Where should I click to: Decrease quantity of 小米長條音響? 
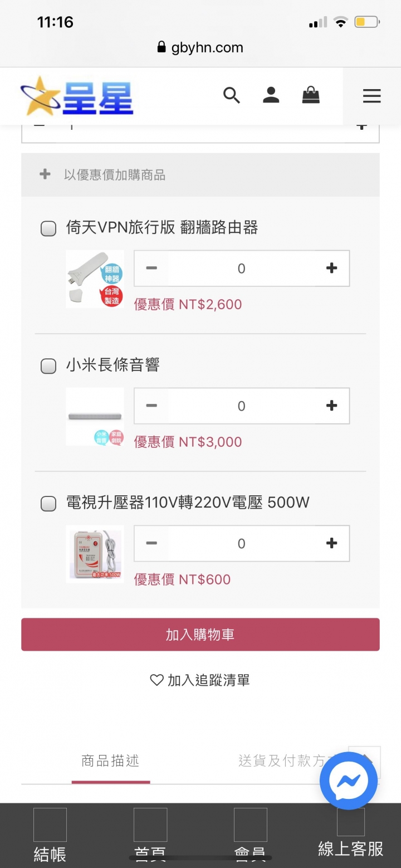[x=151, y=406]
